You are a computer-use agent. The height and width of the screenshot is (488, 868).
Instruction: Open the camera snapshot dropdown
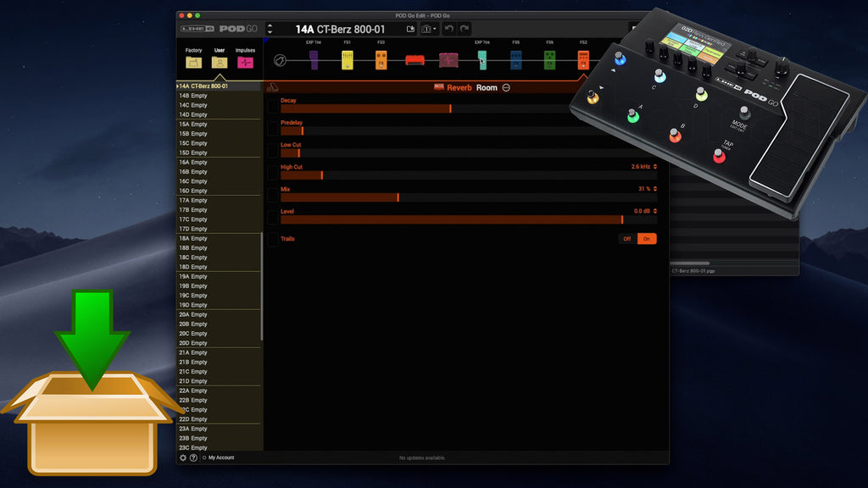(429, 29)
